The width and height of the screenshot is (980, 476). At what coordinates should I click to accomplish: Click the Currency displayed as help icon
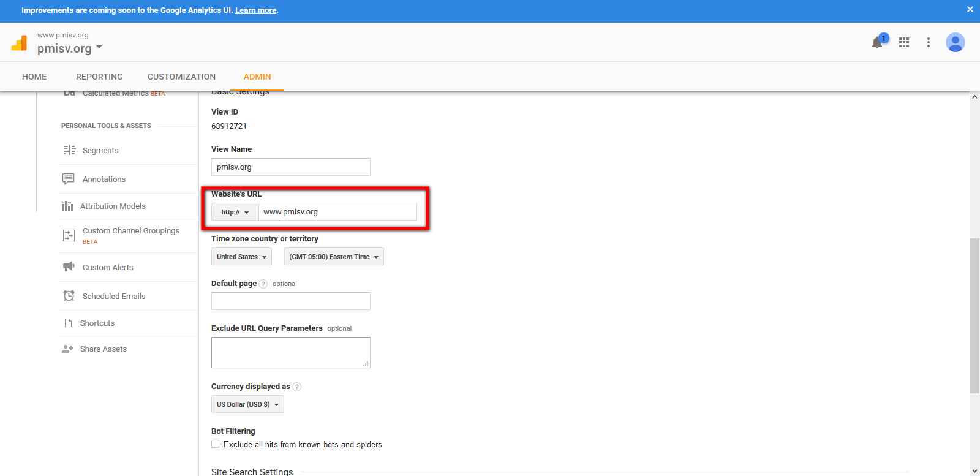tap(297, 387)
